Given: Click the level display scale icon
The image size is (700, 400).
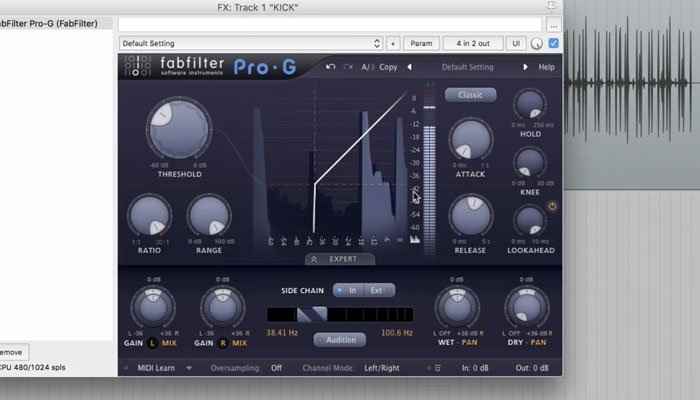Looking at the screenshot, I should coord(415,240).
